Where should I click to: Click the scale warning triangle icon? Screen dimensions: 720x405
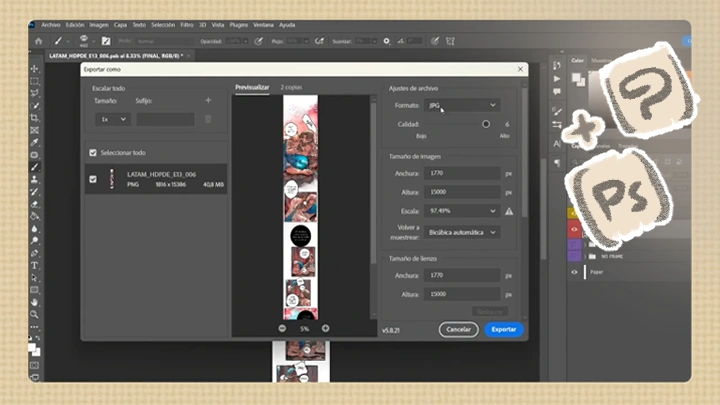pyautogui.click(x=509, y=211)
